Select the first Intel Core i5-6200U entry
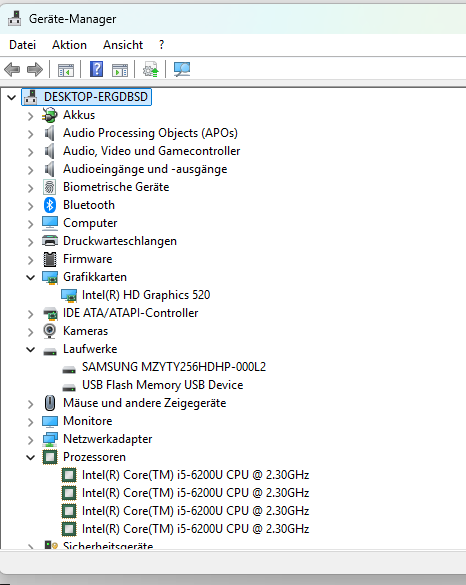466x585 pixels. tap(195, 475)
